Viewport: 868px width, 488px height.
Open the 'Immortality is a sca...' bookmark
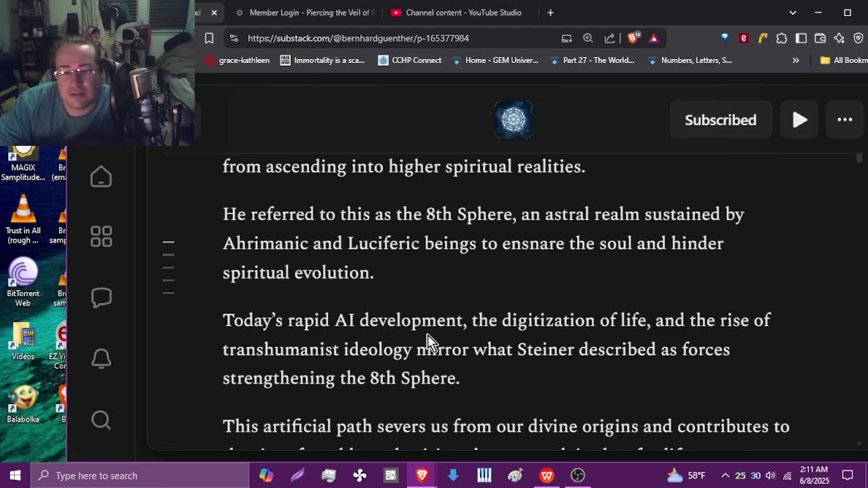tap(322, 60)
